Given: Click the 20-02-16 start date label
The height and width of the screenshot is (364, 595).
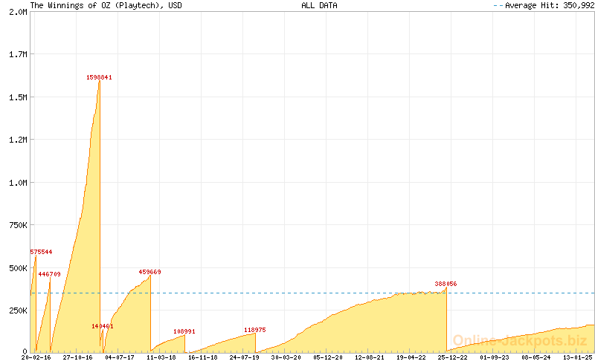Looking at the screenshot, I should pyautogui.click(x=36, y=357).
